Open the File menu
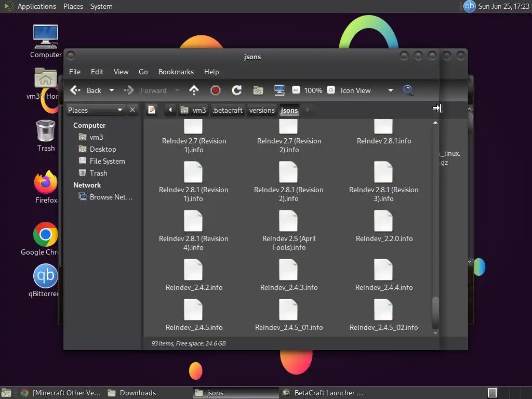Viewport: 532px width, 399px height. [x=75, y=72]
